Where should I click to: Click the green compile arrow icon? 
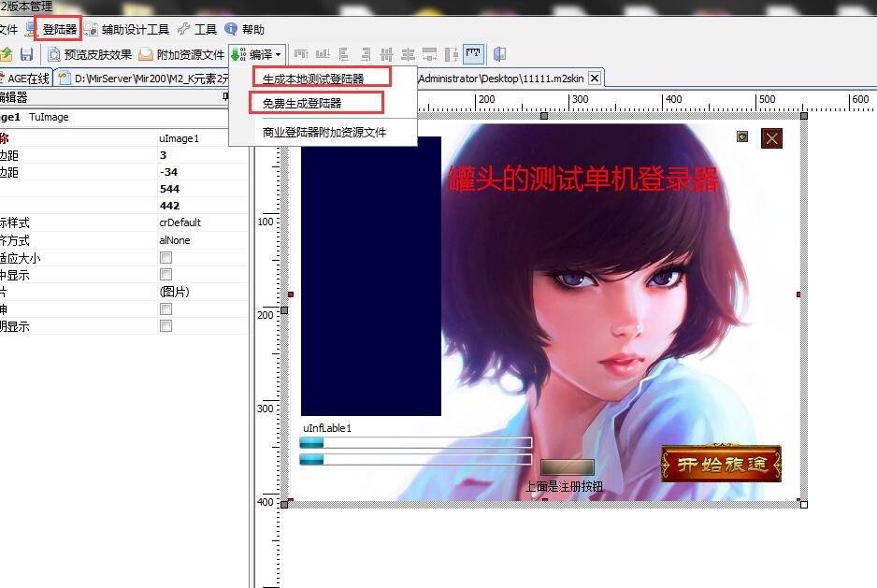238,54
